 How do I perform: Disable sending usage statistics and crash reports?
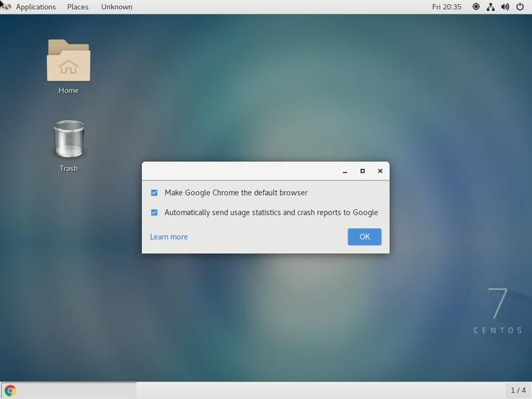pos(154,213)
